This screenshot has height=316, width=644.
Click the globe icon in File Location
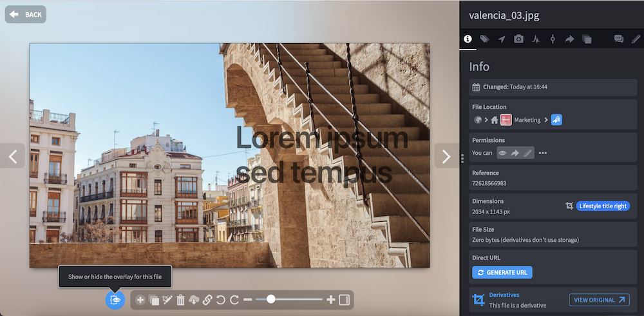click(x=478, y=120)
